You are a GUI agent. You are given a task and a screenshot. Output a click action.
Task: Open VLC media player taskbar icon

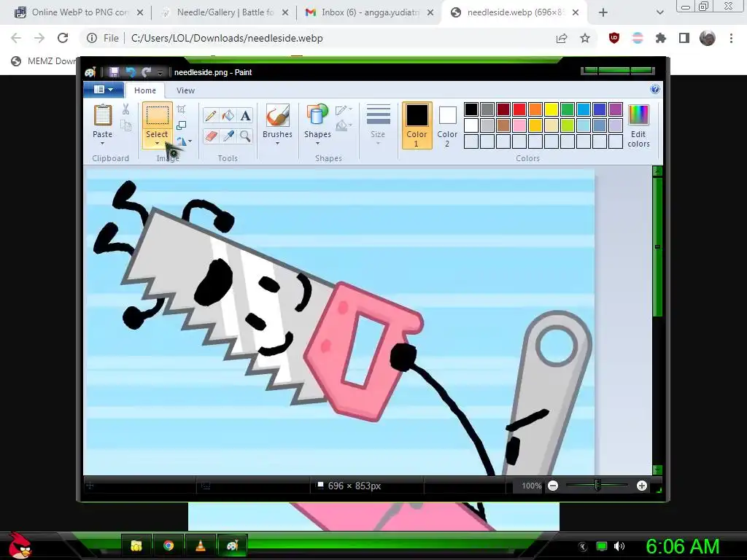(201, 545)
